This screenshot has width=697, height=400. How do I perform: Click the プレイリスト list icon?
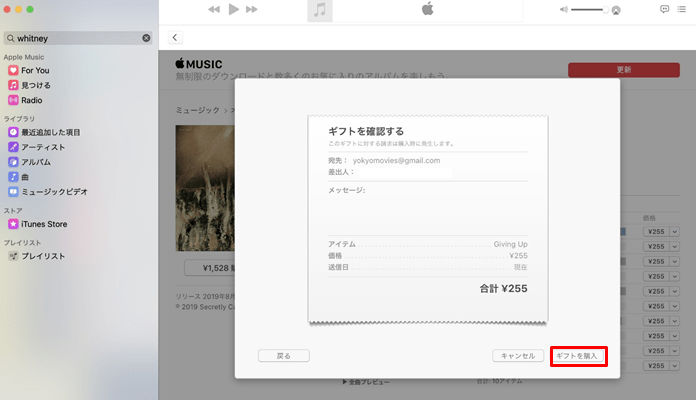pos(13,256)
